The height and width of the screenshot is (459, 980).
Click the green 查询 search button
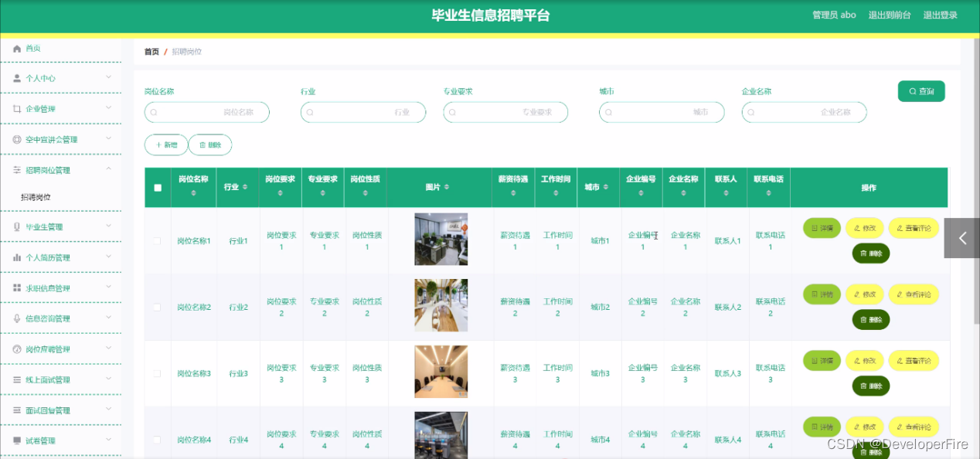pyautogui.click(x=921, y=91)
